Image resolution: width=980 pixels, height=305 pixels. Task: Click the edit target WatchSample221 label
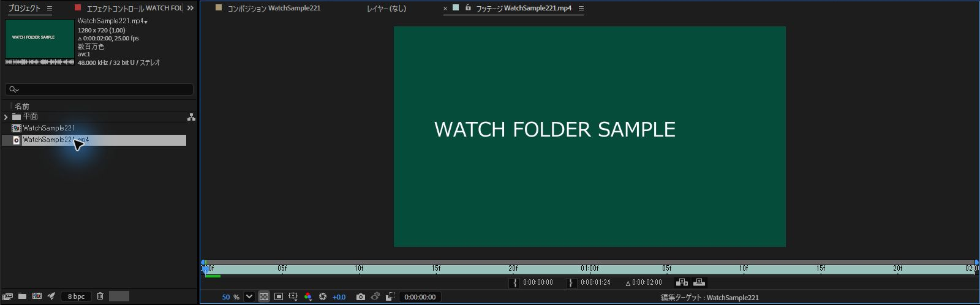point(709,298)
